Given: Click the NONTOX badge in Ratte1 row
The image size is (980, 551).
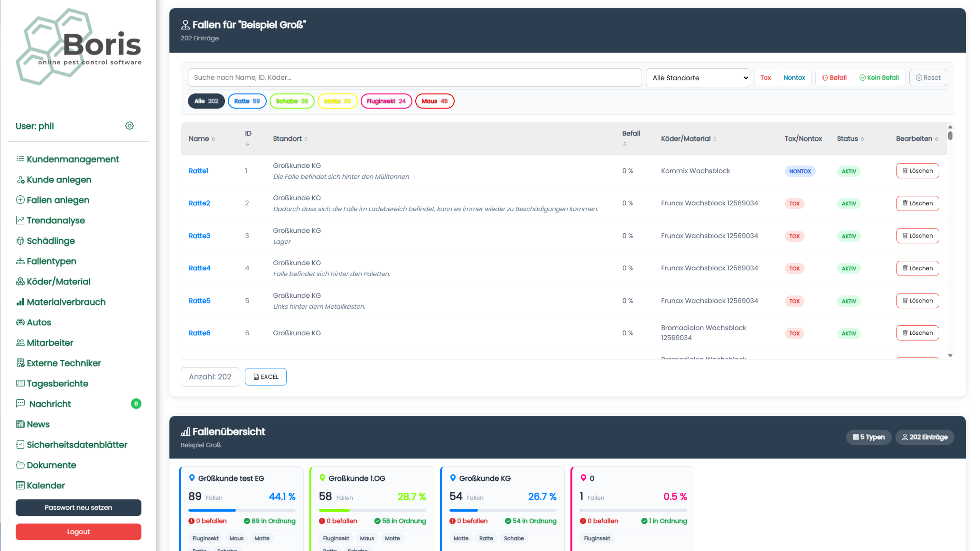Looking at the screenshot, I should (800, 171).
